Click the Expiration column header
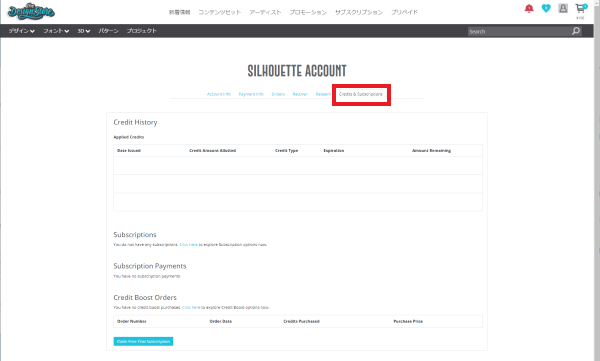 (334, 151)
